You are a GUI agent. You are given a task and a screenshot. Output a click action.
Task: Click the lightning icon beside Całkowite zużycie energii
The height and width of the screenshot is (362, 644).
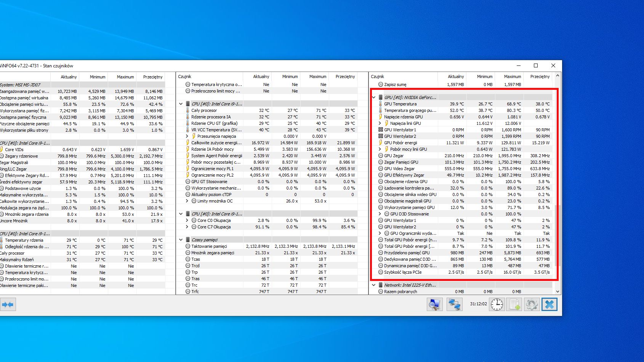[x=187, y=143]
